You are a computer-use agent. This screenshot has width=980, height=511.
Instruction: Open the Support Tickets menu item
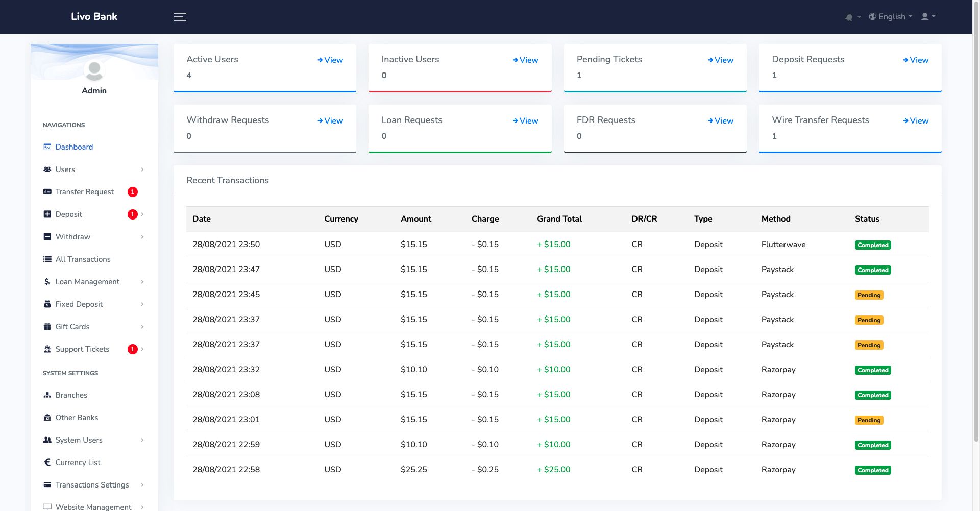[94, 349]
